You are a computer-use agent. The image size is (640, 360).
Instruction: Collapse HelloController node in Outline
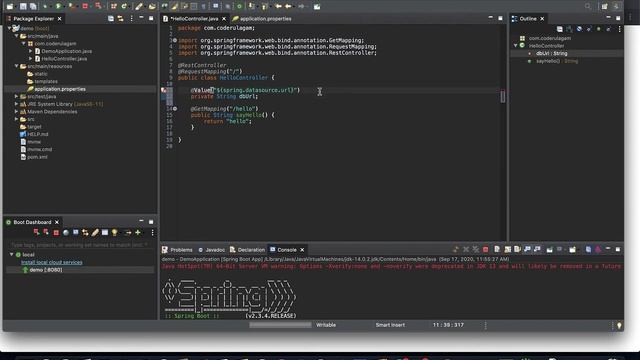pyautogui.click(x=515, y=46)
